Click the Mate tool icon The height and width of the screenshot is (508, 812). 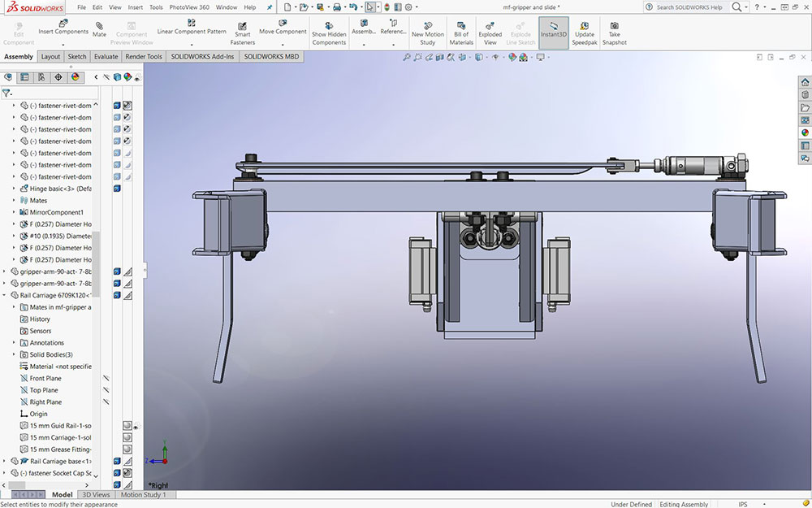pos(99,26)
